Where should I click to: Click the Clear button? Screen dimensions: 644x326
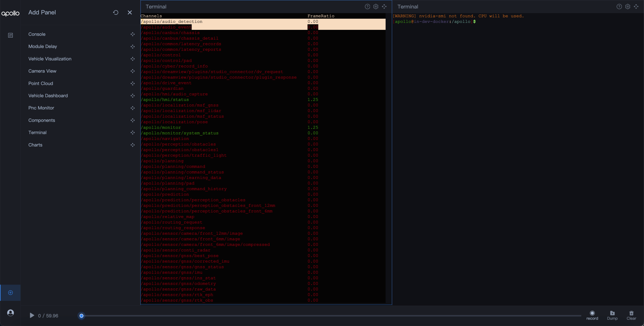631,315
